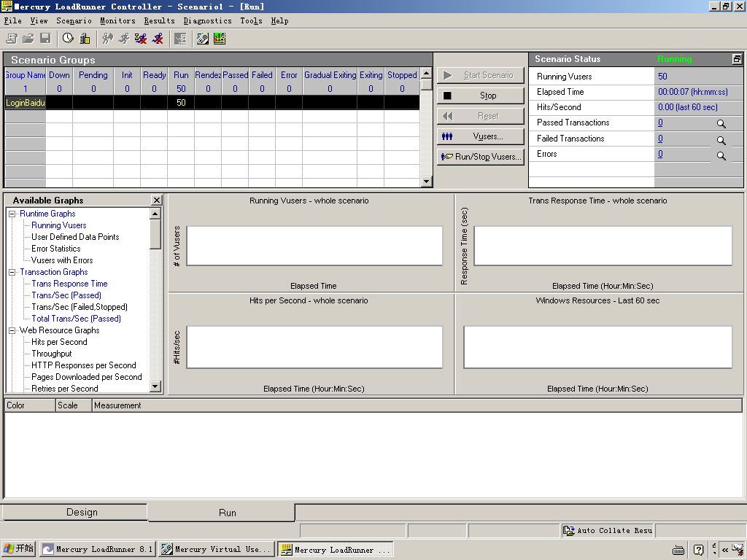Click the help question mark tray icon

(698, 550)
